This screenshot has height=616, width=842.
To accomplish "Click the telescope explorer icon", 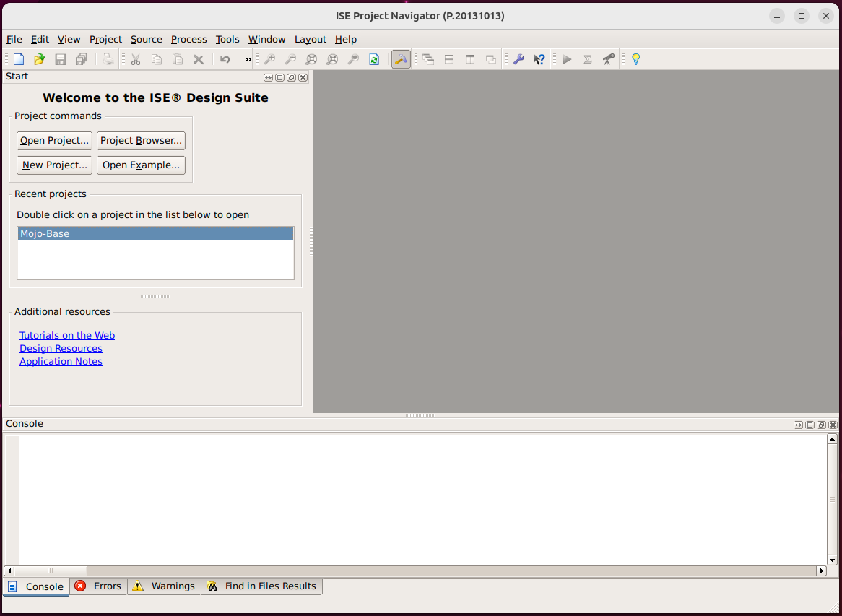I will point(609,59).
